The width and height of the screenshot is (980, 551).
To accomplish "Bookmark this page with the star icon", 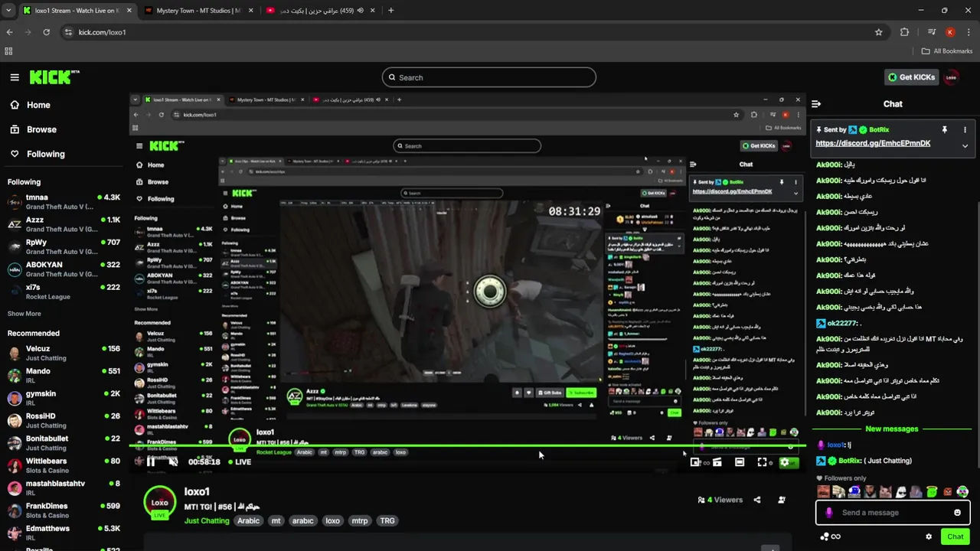I will (x=879, y=32).
